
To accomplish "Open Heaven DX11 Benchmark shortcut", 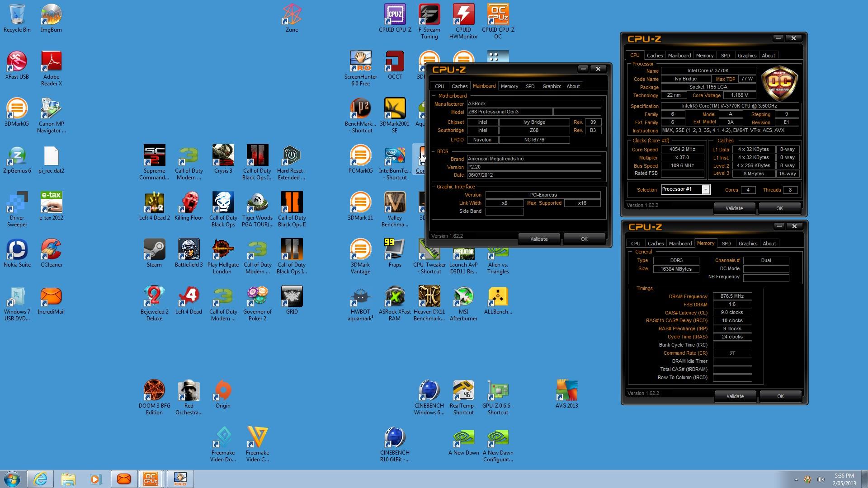I will point(429,303).
